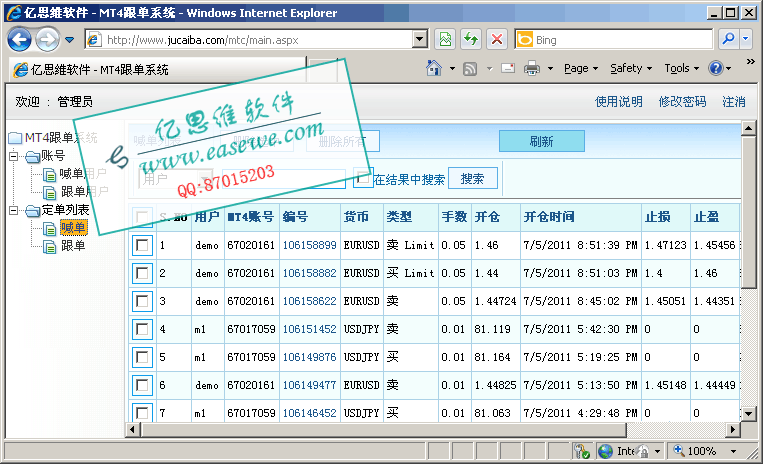
Task: Click the red Stop loading icon
Action: pos(497,39)
